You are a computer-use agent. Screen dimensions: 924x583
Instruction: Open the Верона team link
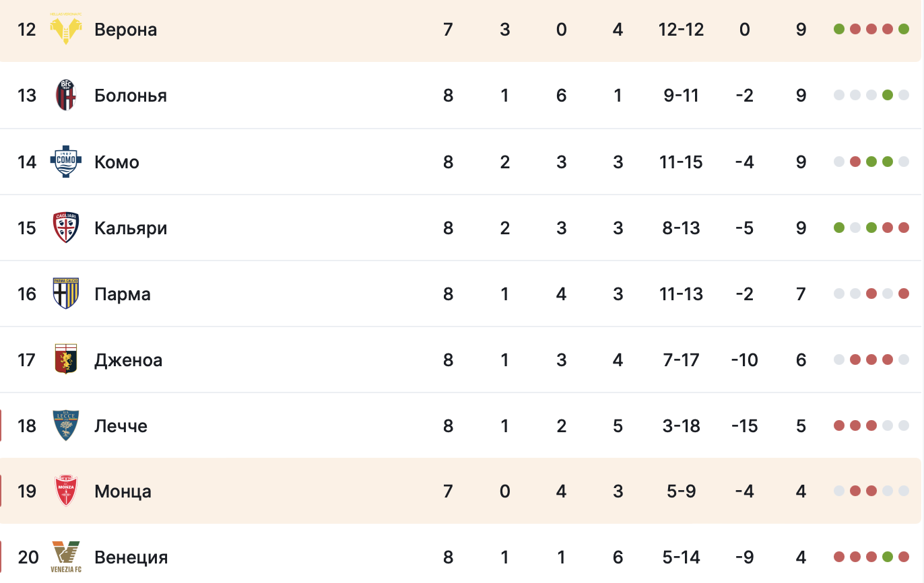point(125,30)
